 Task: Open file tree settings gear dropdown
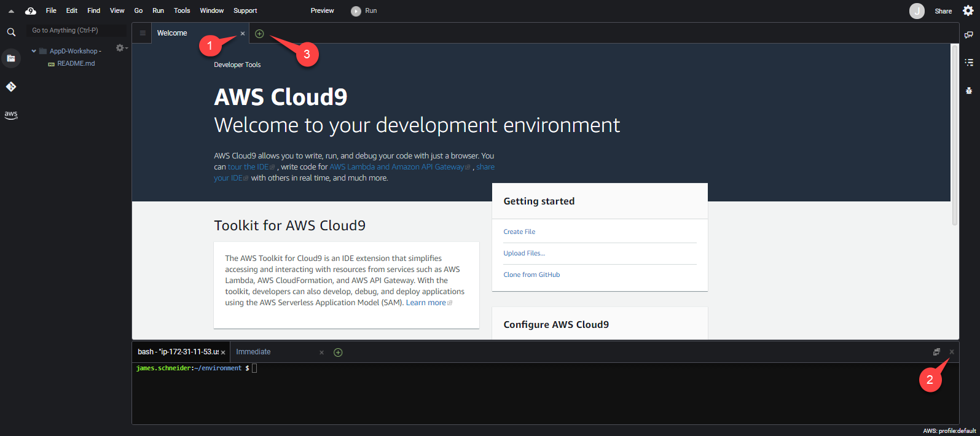click(x=121, y=48)
